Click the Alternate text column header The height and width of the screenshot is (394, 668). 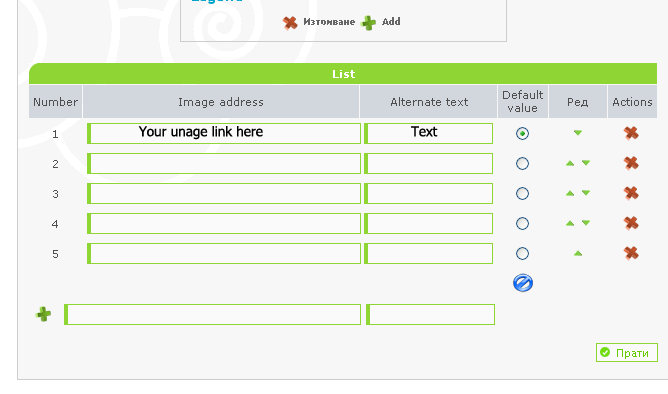coord(429,102)
